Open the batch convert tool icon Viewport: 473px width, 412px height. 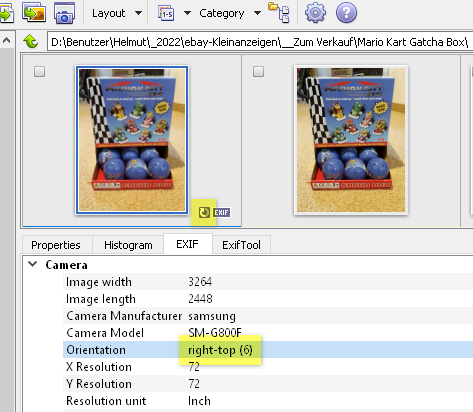pos(34,12)
